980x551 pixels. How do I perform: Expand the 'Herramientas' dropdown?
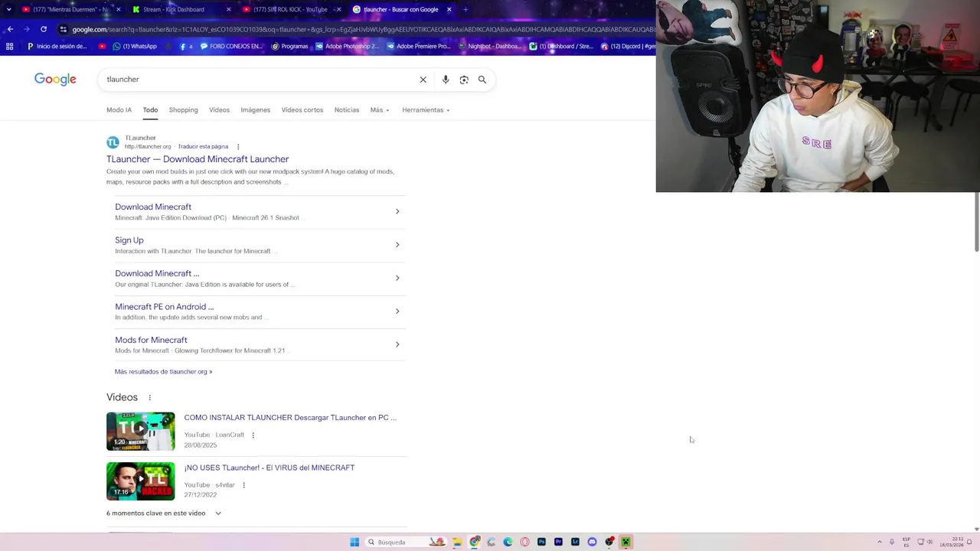(x=426, y=110)
